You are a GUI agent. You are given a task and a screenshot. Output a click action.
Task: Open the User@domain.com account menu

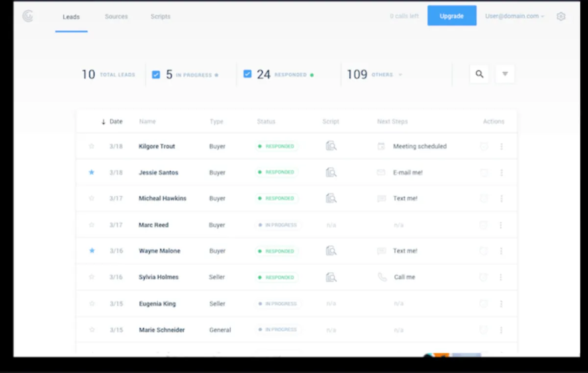514,16
